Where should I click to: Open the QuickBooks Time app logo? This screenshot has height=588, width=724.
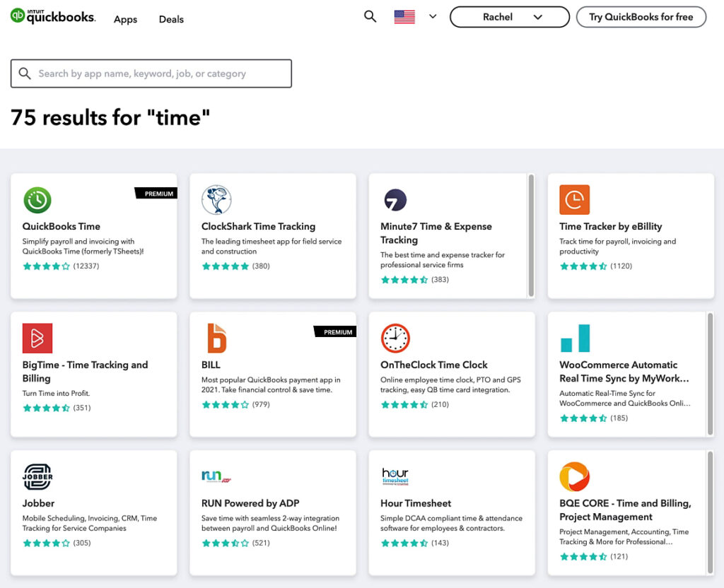[37, 199]
